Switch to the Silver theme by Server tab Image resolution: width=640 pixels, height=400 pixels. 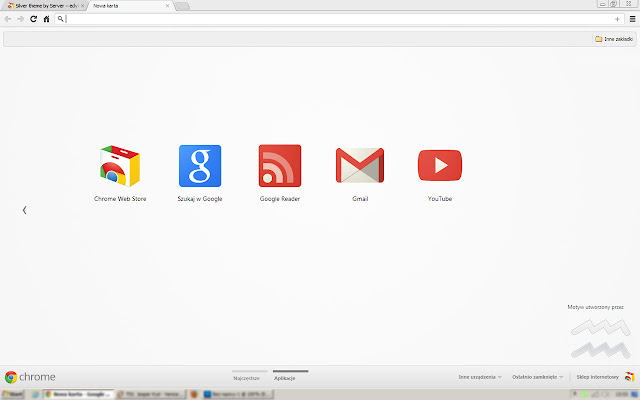(x=46, y=6)
